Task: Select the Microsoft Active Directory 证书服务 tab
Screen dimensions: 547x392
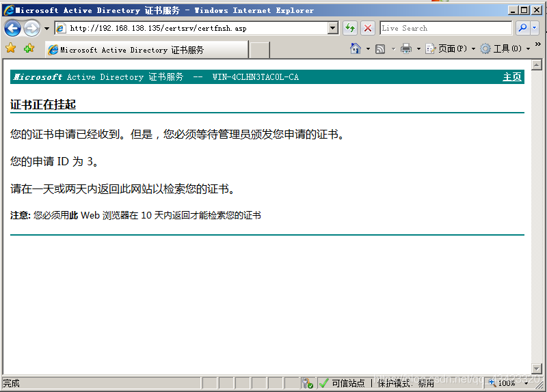Action: (x=146, y=50)
